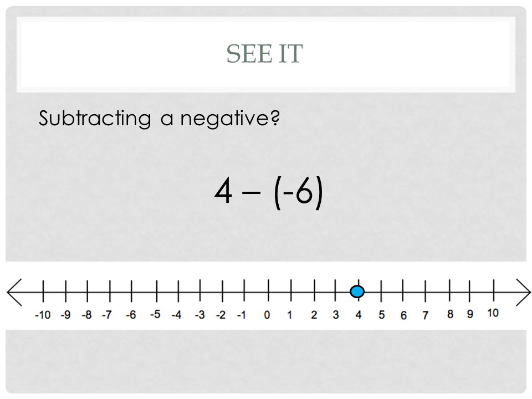This screenshot has height=399, width=532.
Task: Click the tick mark above number -3
Action: [x=200, y=290]
